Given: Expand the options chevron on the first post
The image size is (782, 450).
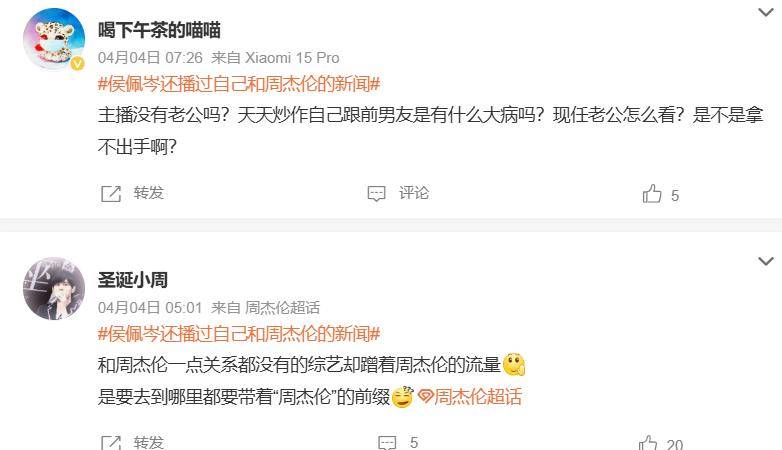Looking at the screenshot, I should (766, 12).
